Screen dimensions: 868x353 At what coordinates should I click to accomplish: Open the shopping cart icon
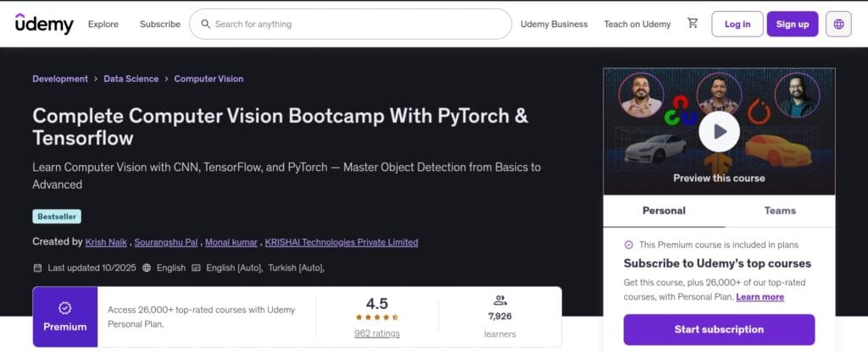693,23
